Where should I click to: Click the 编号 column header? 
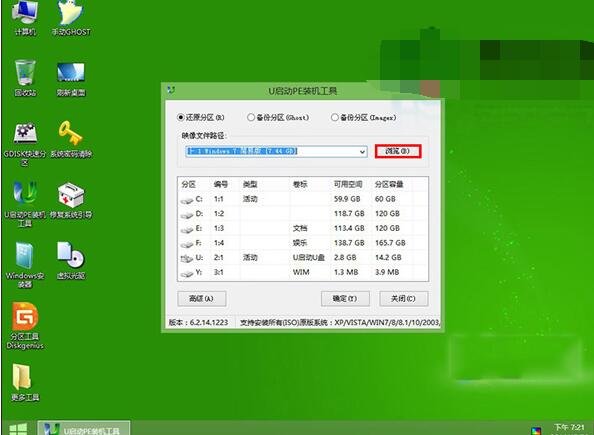[221, 185]
